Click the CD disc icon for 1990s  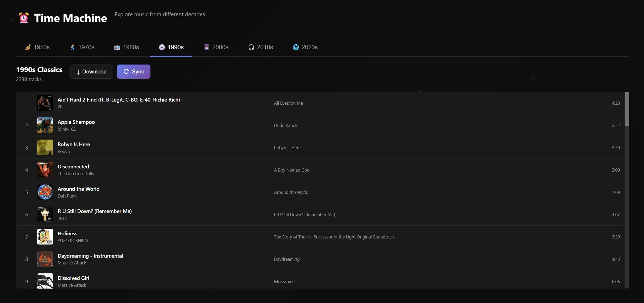point(162,47)
